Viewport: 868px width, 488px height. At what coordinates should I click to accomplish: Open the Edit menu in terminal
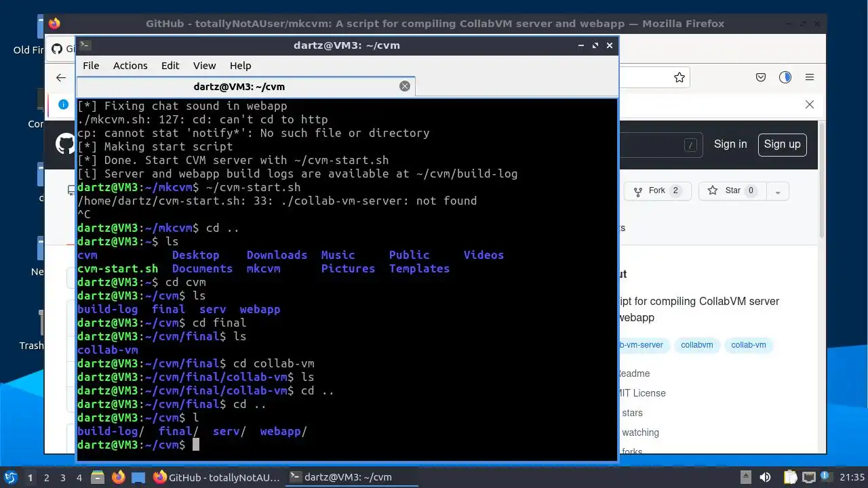point(170,66)
